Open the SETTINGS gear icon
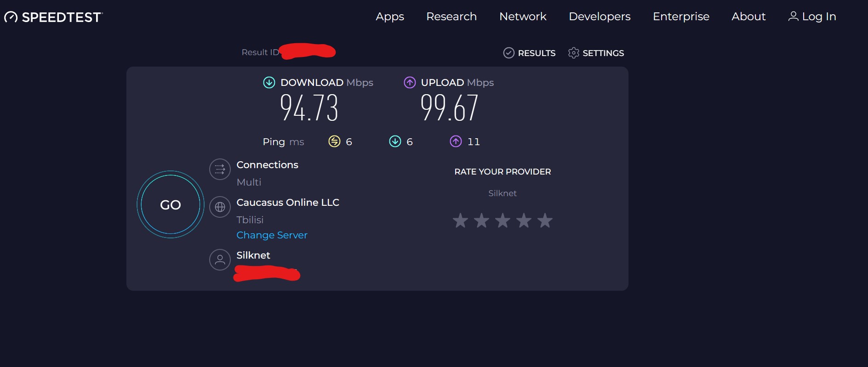 point(574,53)
